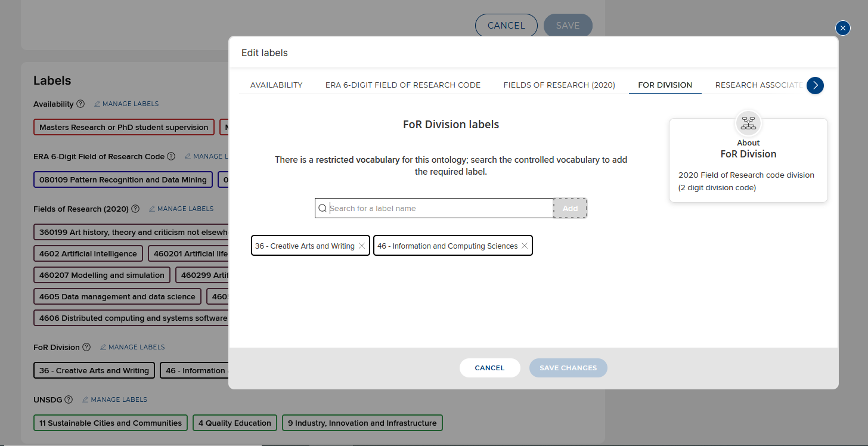Open ERA 6-Digit Field of Research Code tab
Image resolution: width=868 pixels, height=446 pixels.
402,85
